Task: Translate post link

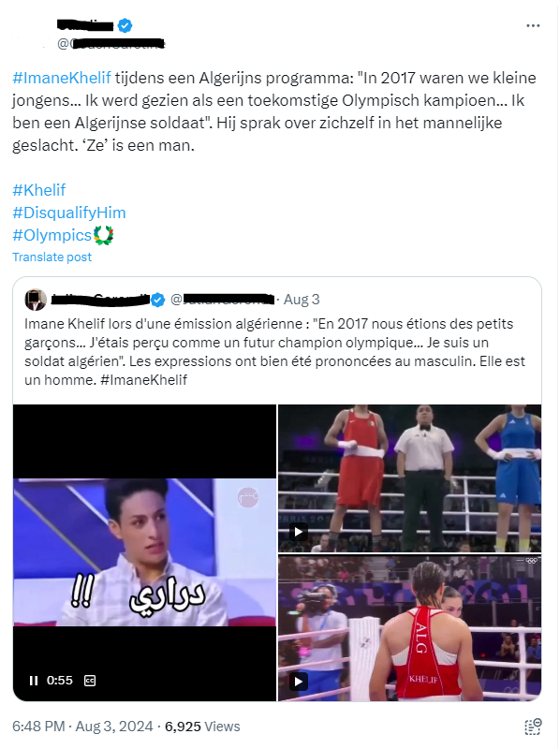Action: click(x=52, y=257)
